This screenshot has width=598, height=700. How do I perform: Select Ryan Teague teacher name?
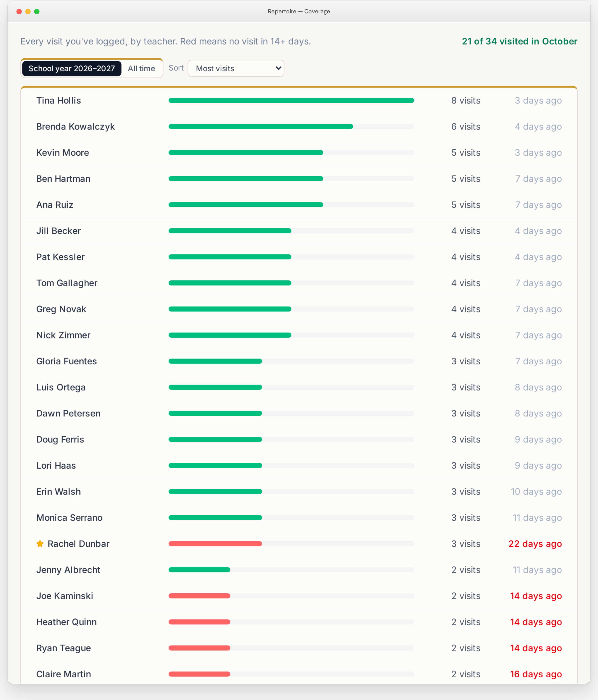pyautogui.click(x=64, y=648)
